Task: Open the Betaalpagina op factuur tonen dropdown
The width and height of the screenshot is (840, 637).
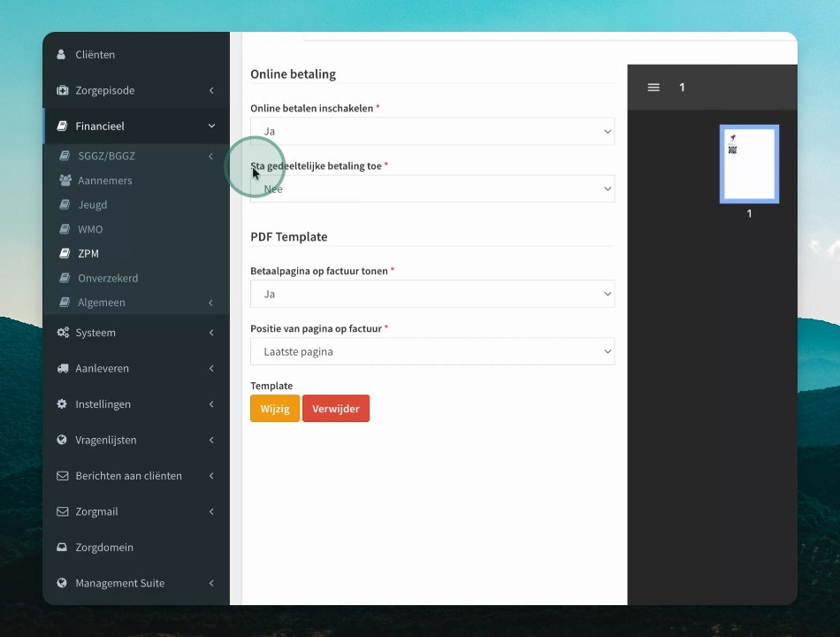Action: click(x=432, y=294)
